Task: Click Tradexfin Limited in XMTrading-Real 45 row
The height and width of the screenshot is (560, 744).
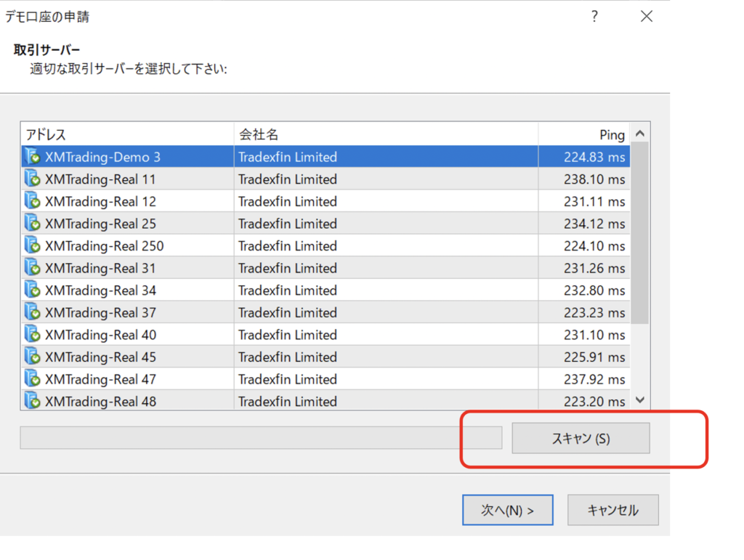Action: pyautogui.click(x=288, y=357)
